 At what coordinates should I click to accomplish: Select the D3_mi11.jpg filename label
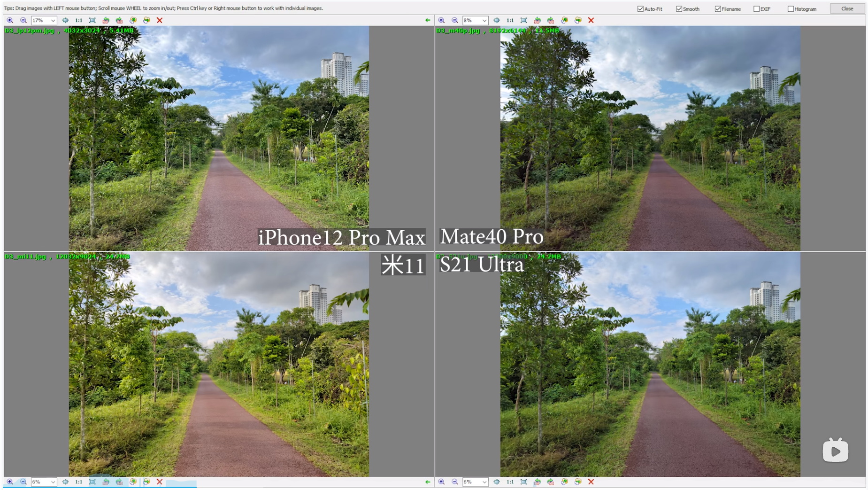25,257
